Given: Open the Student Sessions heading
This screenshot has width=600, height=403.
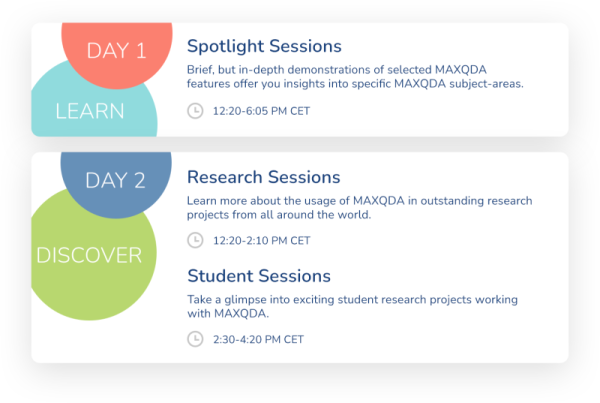Looking at the screenshot, I should (259, 276).
